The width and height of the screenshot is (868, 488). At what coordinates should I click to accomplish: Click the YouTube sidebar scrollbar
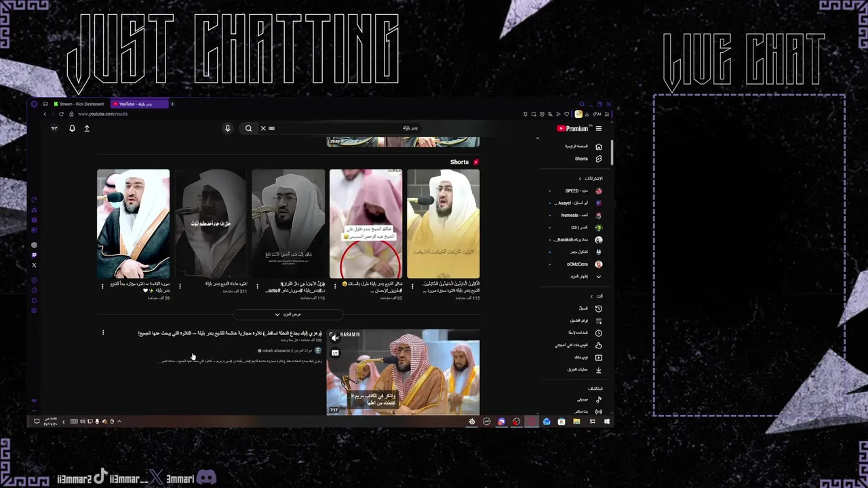612,152
